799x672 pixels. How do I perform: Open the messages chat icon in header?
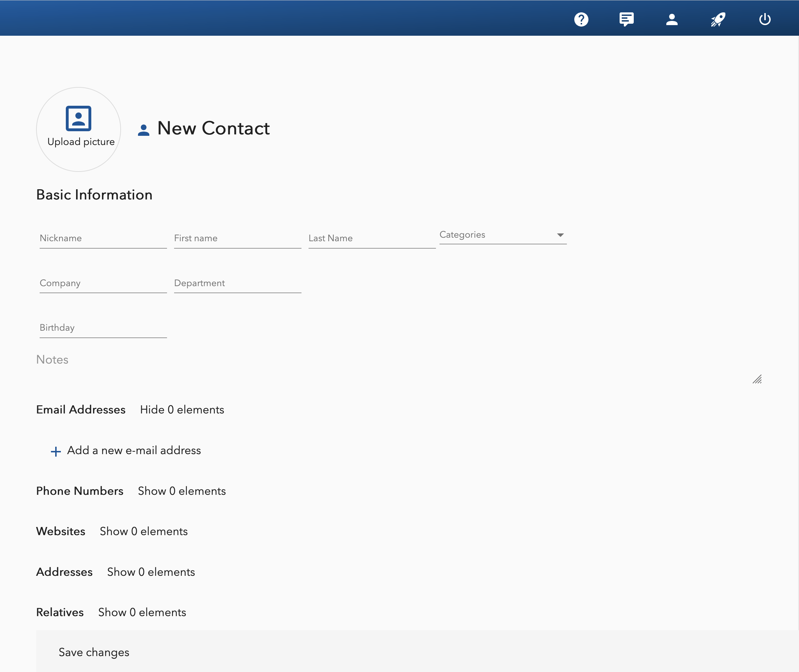[626, 19]
